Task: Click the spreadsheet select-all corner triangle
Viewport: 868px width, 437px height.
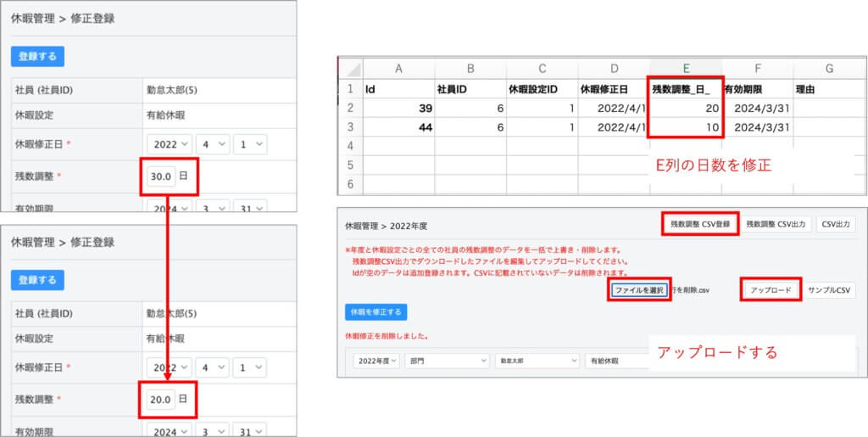Action: (350, 69)
